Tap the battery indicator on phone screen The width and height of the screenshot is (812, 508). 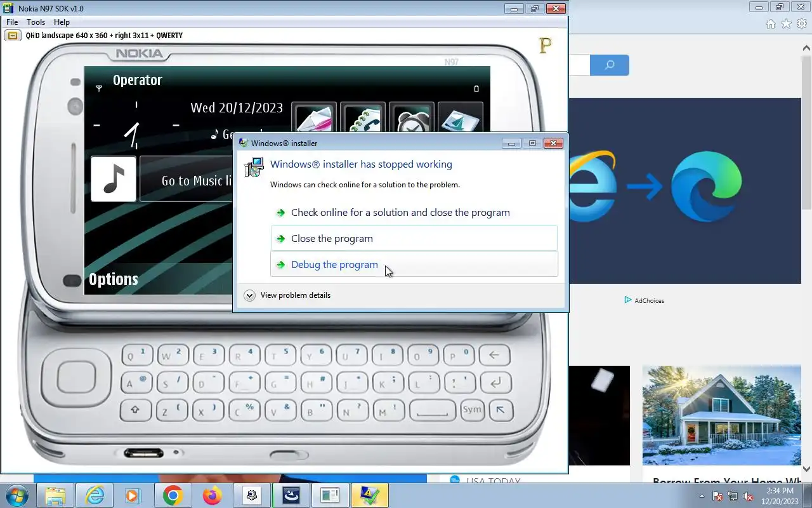[476, 89]
